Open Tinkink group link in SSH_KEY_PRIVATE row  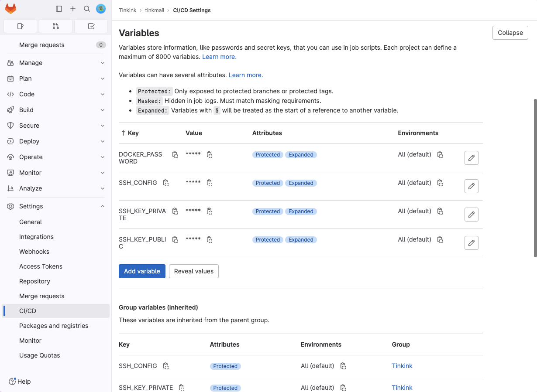click(x=402, y=388)
